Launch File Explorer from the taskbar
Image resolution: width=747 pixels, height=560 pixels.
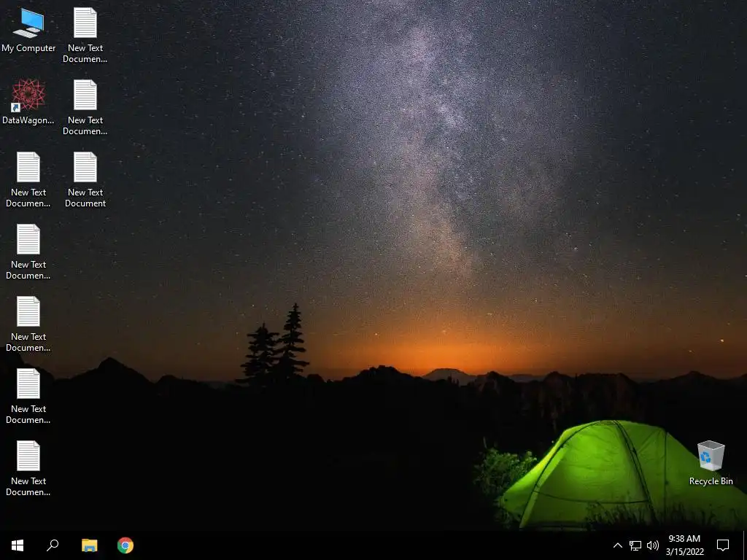[89, 545]
